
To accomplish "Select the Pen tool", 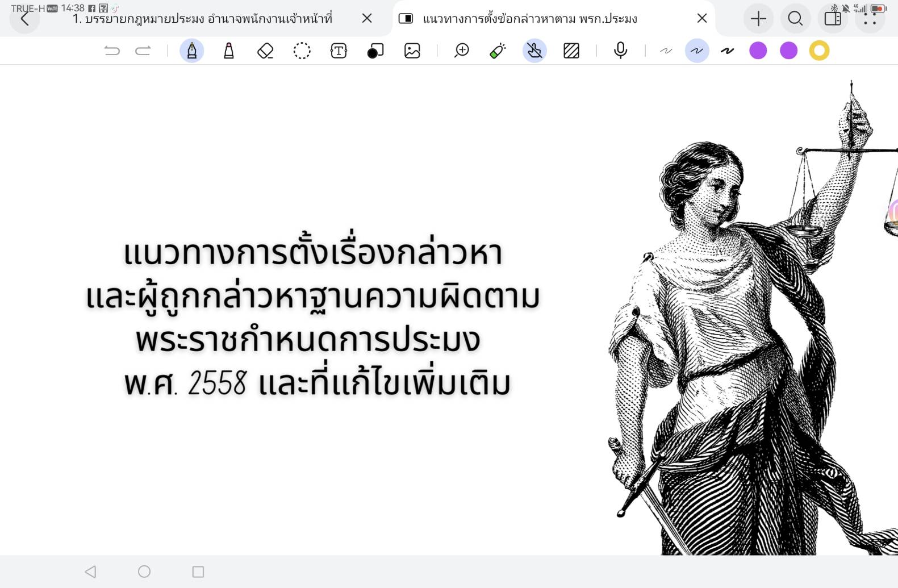I will coord(192,51).
